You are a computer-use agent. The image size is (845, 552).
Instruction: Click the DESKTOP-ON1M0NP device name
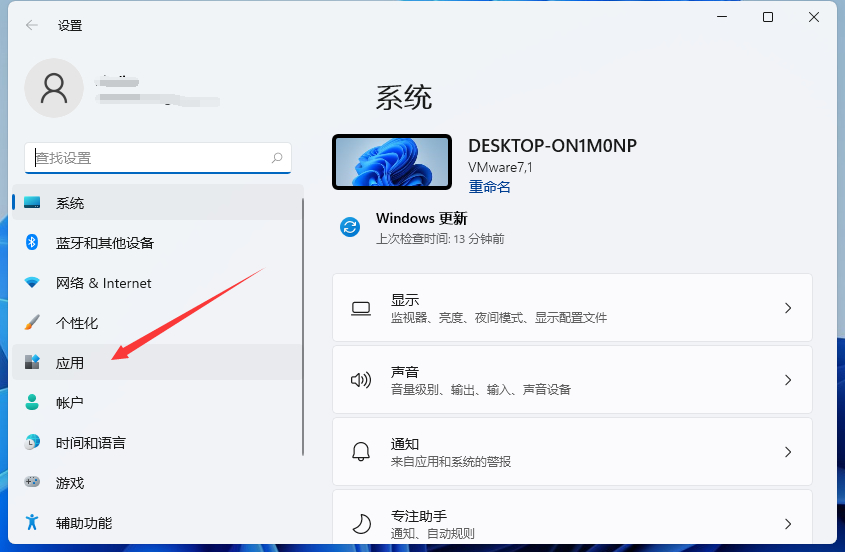click(552, 146)
